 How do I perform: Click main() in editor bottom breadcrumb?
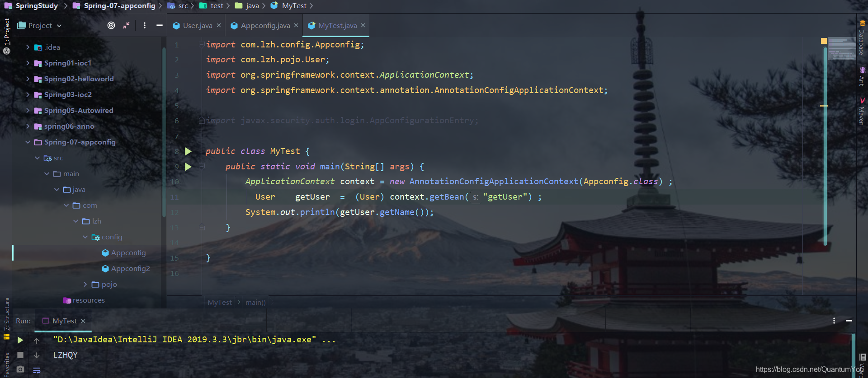point(255,302)
